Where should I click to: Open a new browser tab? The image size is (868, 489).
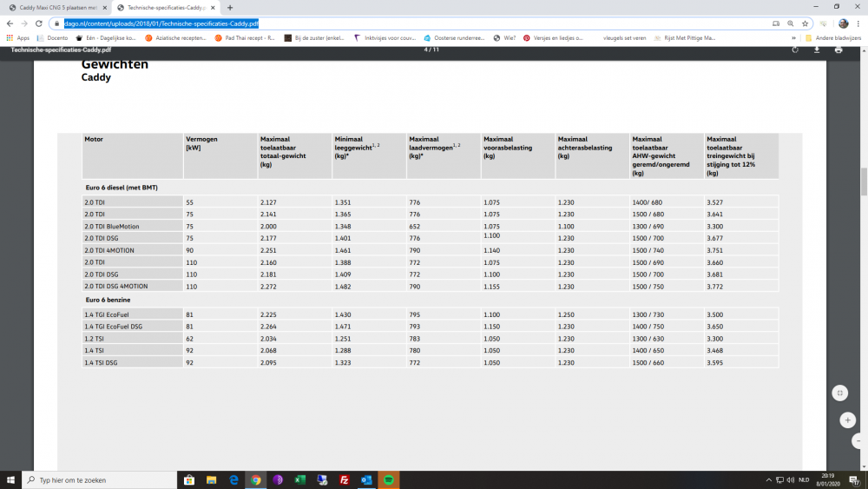(x=230, y=8)
